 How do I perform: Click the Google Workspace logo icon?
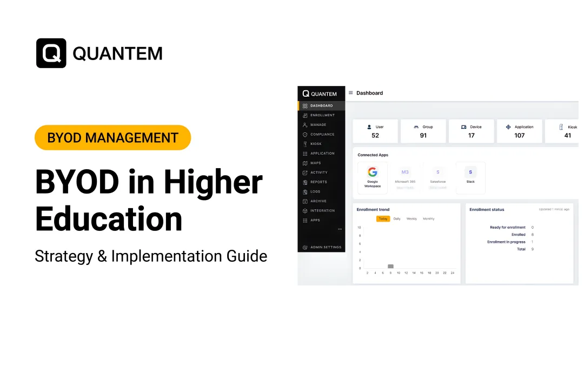click(373, 171)
